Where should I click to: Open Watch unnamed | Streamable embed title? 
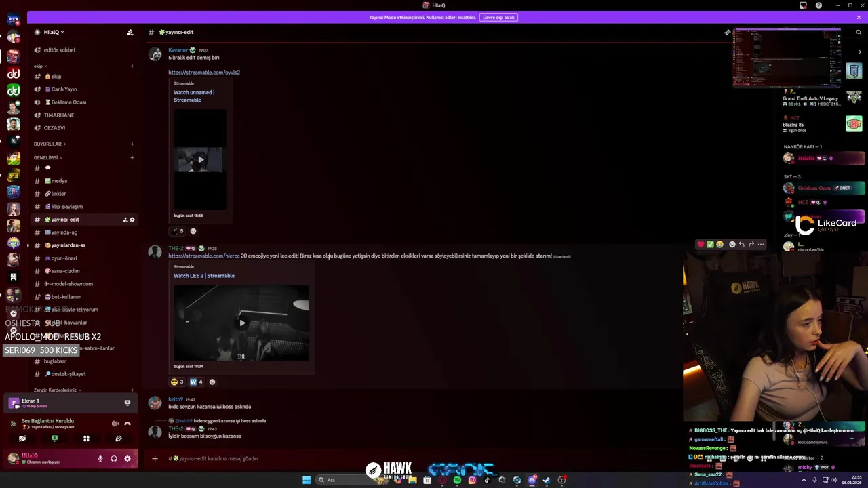[194, 96]
